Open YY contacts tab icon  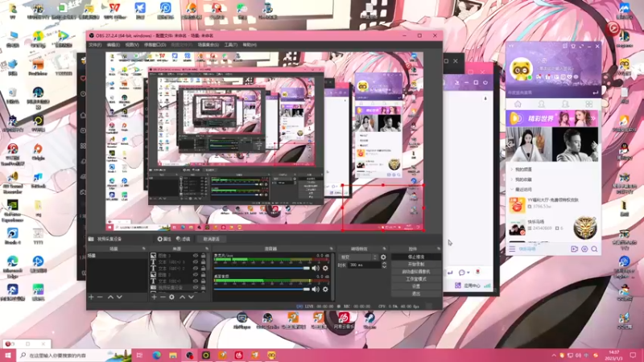click(541, 105)
